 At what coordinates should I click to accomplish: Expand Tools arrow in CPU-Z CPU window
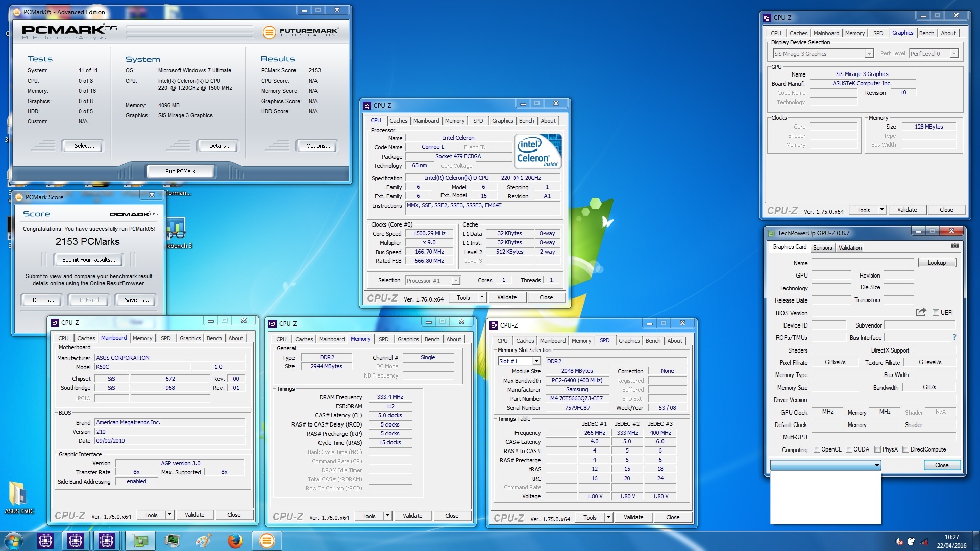pyautogui.click(x=481, y=297)
